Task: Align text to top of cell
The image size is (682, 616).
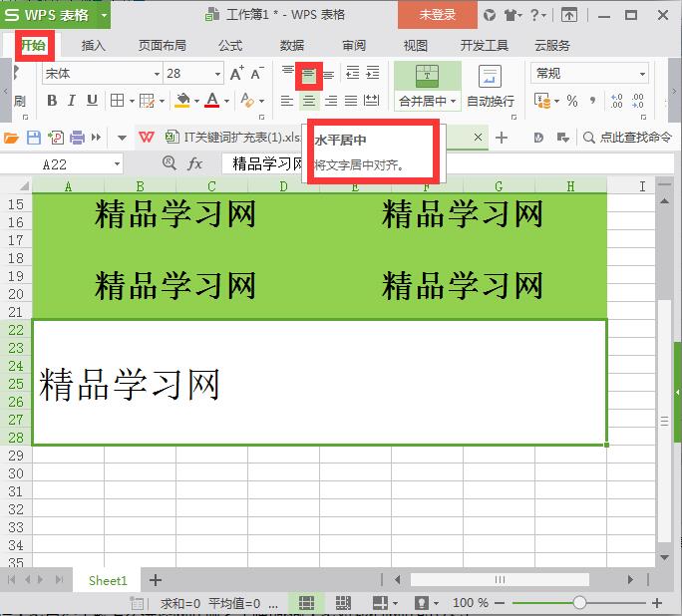Action: tap(287, 72)
